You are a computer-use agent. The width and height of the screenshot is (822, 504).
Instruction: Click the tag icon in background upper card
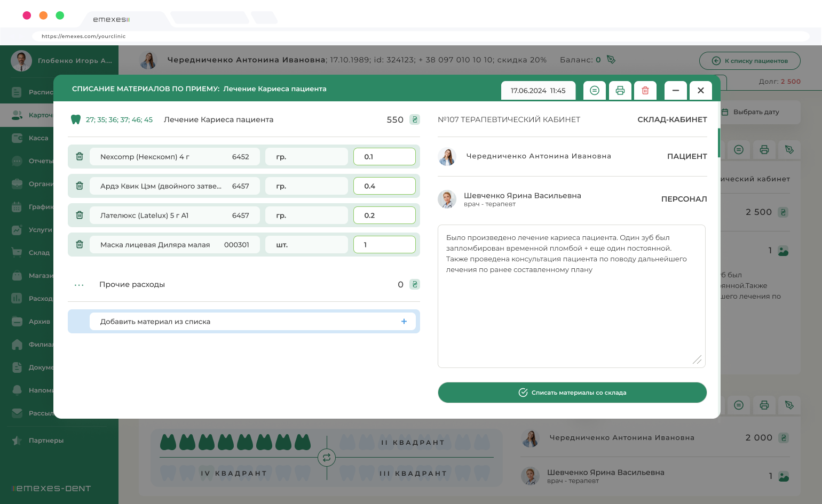(789, 150)
